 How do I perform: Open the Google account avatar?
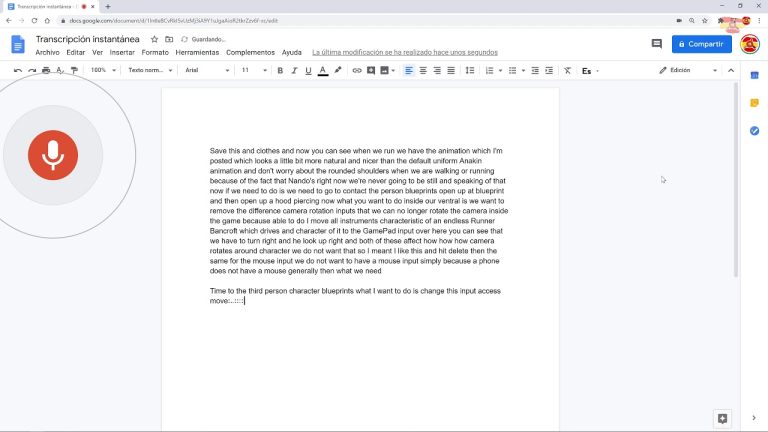pyautogui.click(x=749, y=44)
